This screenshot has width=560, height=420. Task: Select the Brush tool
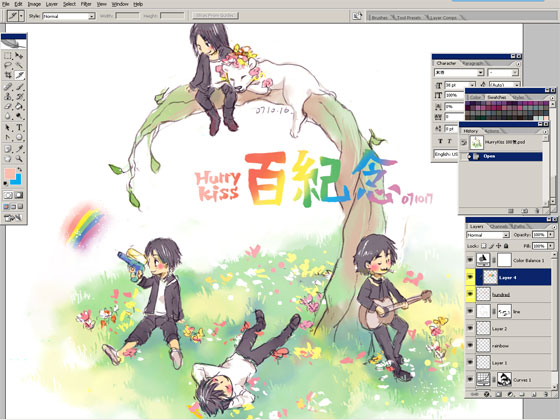(x=19, y=87)
